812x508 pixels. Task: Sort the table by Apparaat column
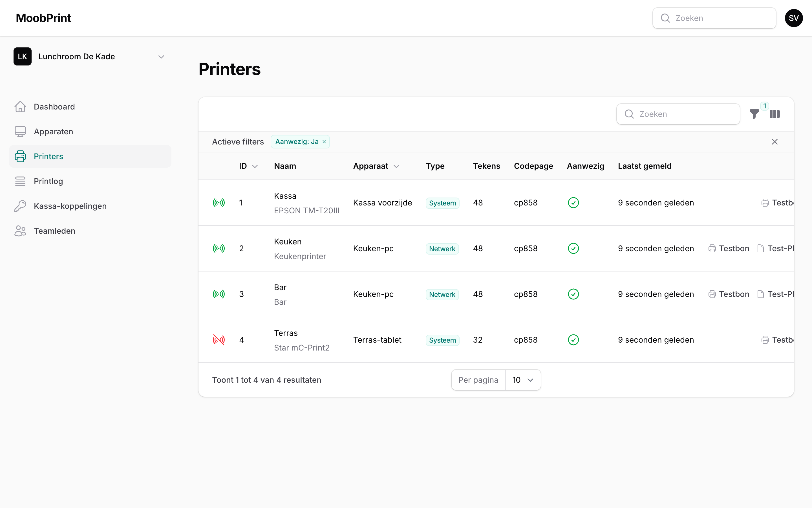point(376,166)
